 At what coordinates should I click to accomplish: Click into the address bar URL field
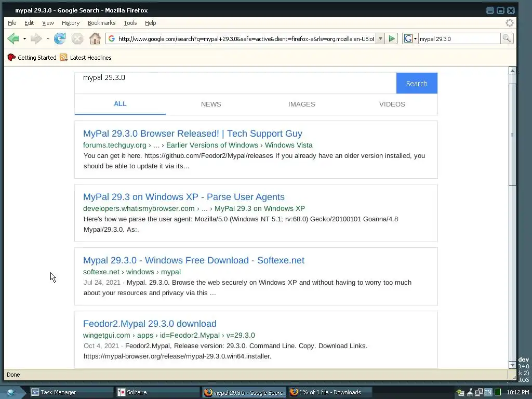[246, 38]
